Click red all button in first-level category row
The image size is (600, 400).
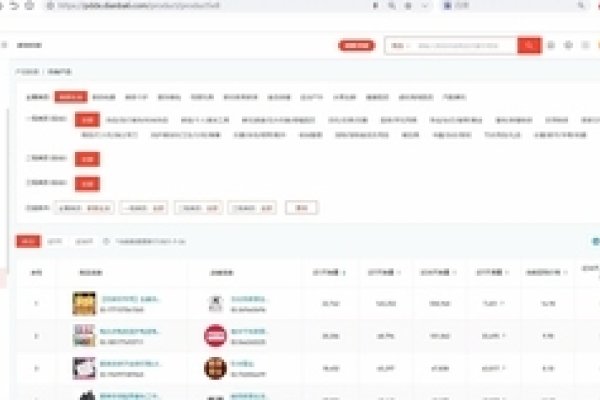(x=88, y=120)
